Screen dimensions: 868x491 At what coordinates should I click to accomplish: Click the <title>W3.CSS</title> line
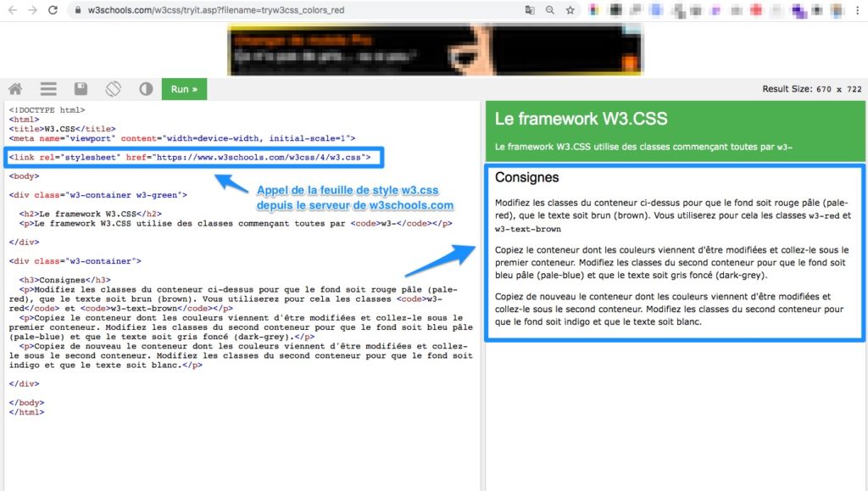(x=62, y=129)
